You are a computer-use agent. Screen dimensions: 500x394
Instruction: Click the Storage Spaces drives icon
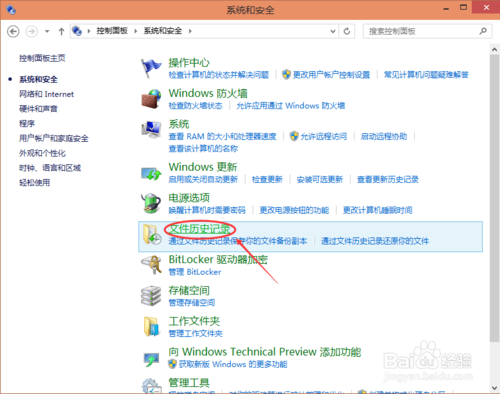[151, 296]
